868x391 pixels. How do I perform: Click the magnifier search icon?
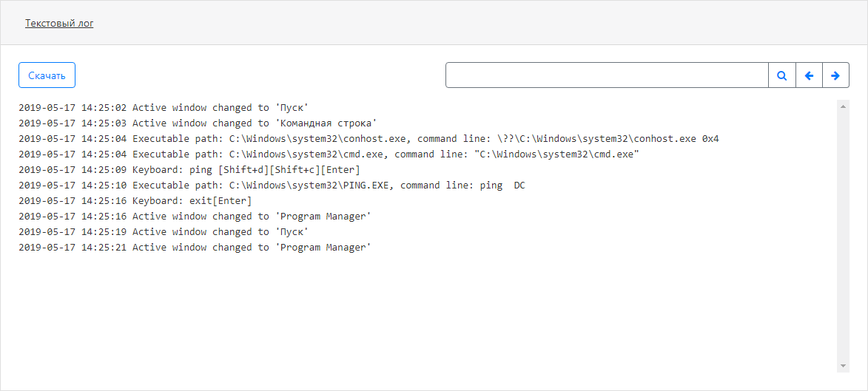(x=782, y=75)
